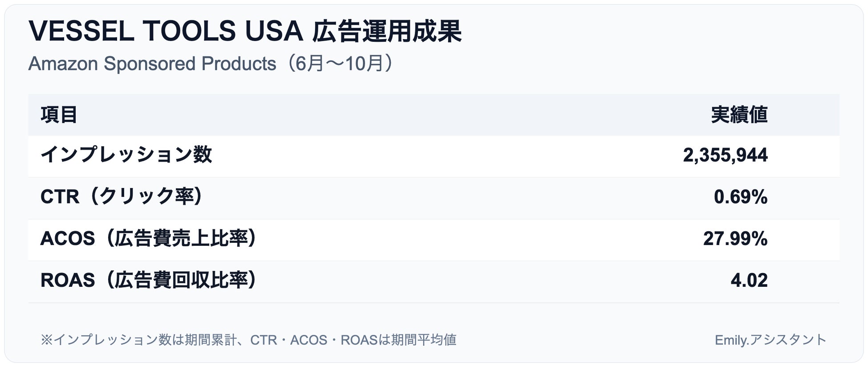Select the ACOS（広告費売上比率） row label
868x367 pixels.
point(148,238)
